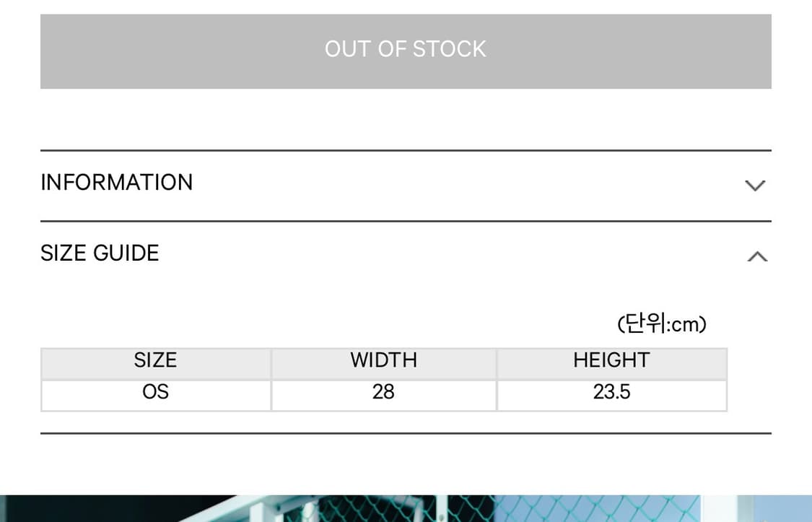The height and width of the screenshot is (522, 812).
Task: Expand the INFORMATION section chevron
Action: (x=755, y=186)
